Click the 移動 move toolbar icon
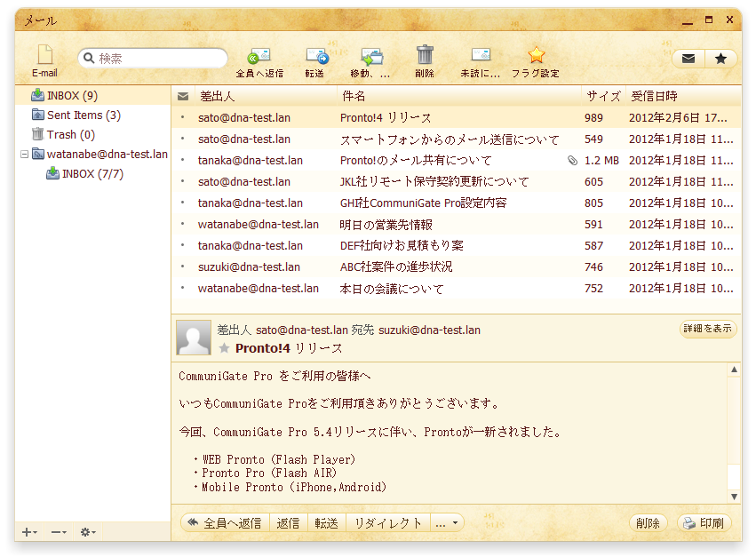This screenshot has width=756, height=557. 370,62
